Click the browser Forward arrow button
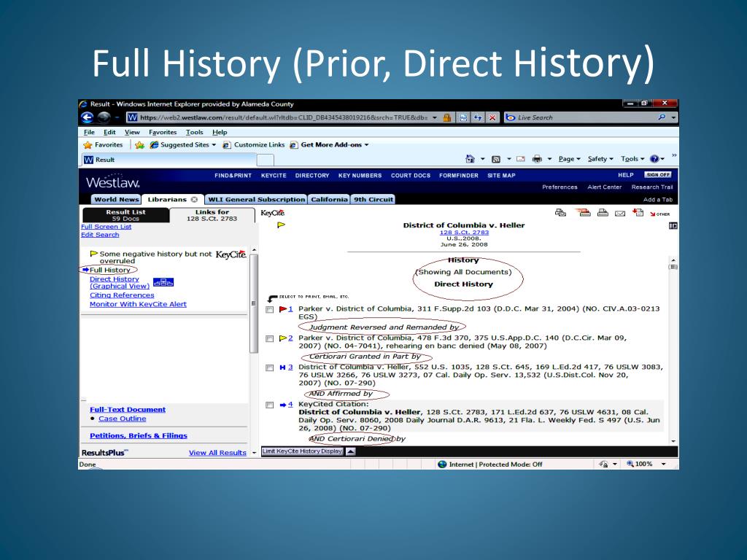The image size is (747, 560). click(x=104, y=117)
